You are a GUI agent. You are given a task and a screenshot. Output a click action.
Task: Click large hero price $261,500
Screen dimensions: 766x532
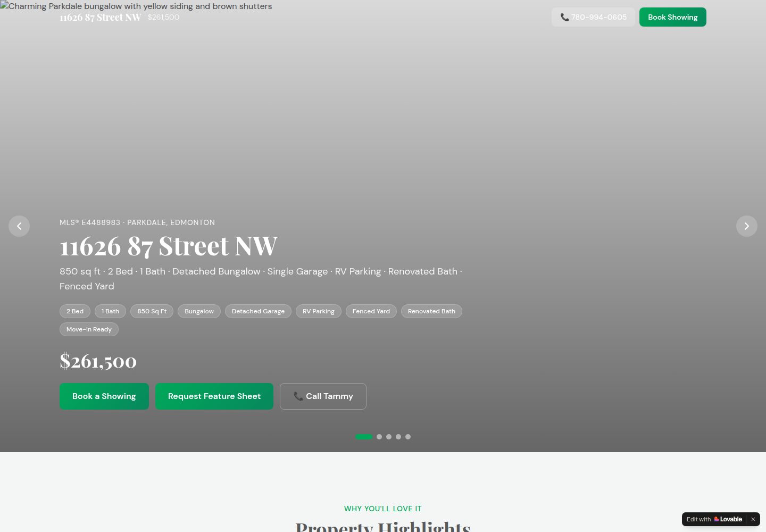[x=98, y=361]
